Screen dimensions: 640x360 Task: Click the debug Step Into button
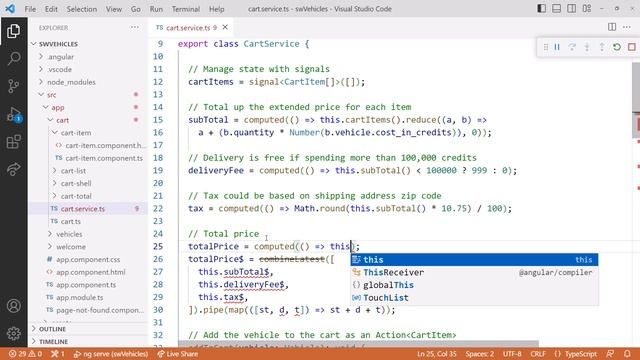(587, 47)
